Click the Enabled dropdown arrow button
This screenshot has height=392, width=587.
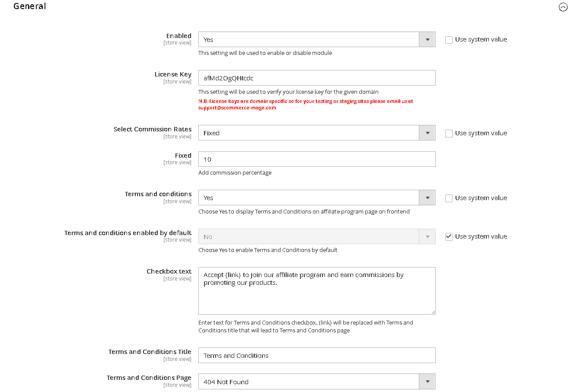click(x=427, y=39)
